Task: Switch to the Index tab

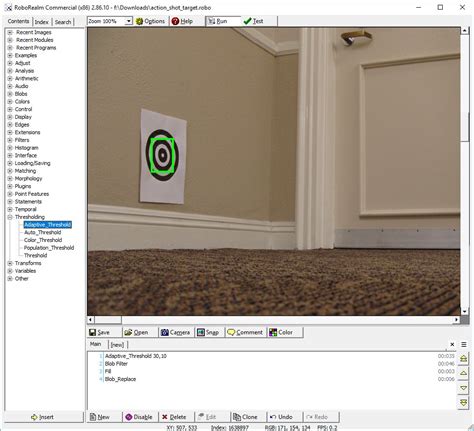Action: (42, 22)
